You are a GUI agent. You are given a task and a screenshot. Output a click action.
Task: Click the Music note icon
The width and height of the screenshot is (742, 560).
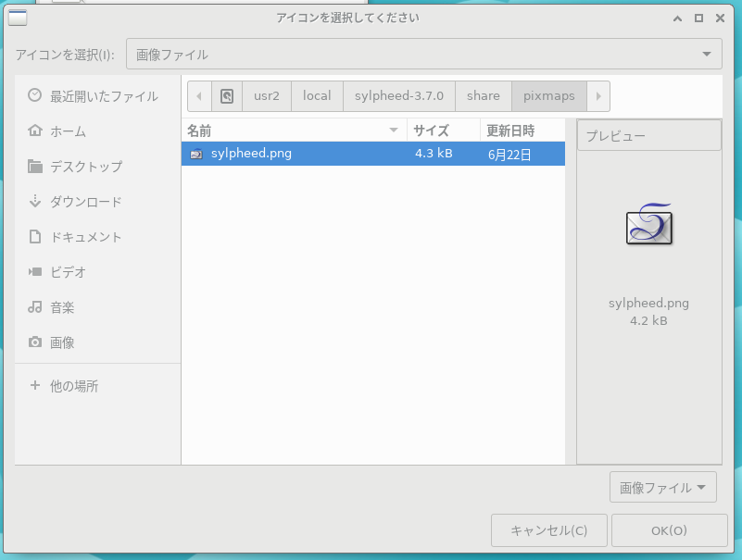(x=35, y=307)
